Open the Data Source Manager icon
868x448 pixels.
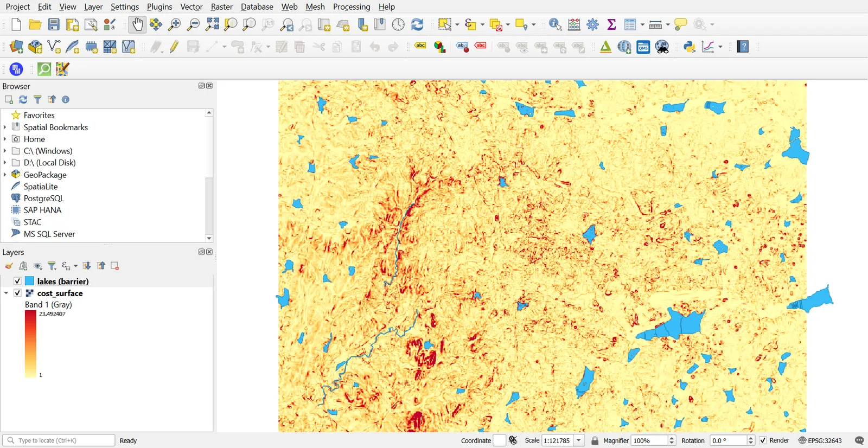[16, 47]
